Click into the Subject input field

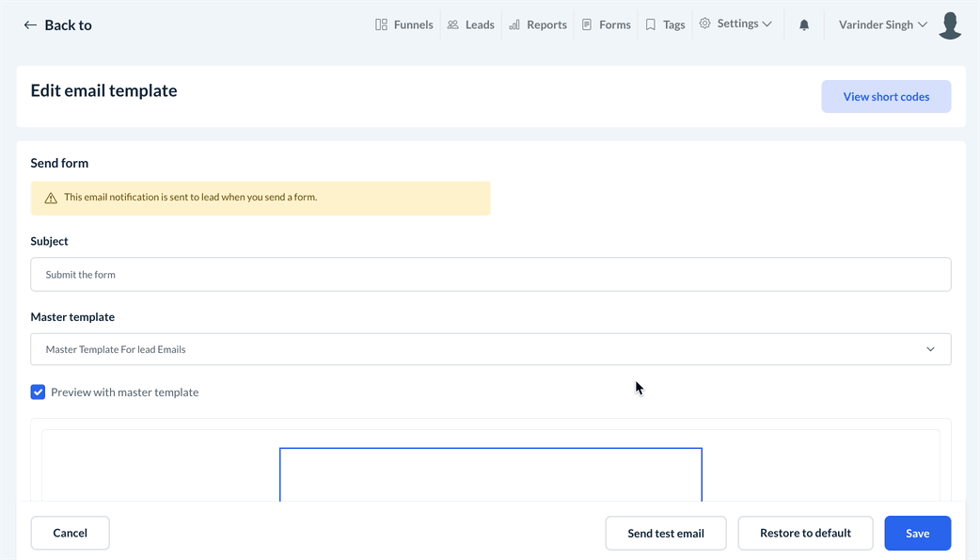pyautogui.click(x=490, y=275)
